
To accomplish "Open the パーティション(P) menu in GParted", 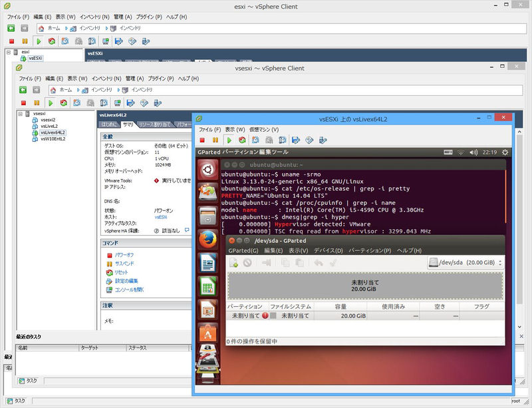I will [x=370, y=250].
